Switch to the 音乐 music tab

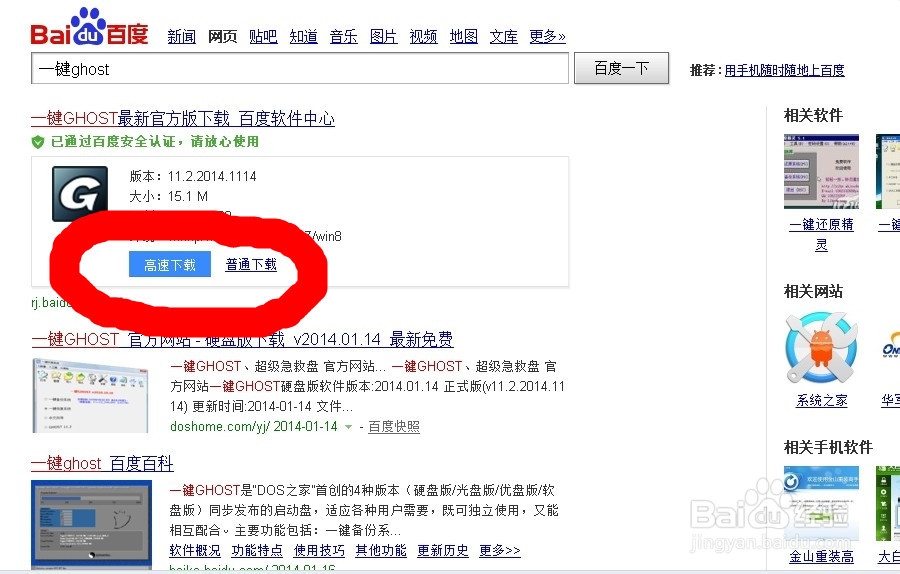343,37
